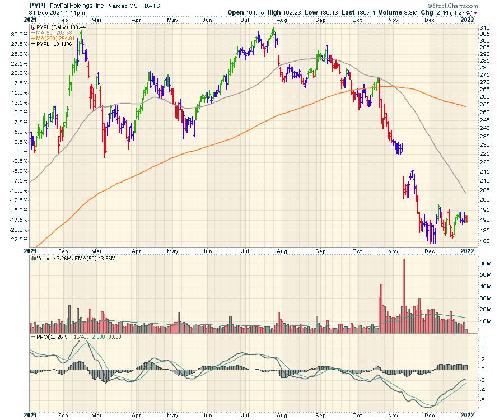Click the gray MA(50) legend line marker
This screenshot has height=420, width=504.
(32, 32)
